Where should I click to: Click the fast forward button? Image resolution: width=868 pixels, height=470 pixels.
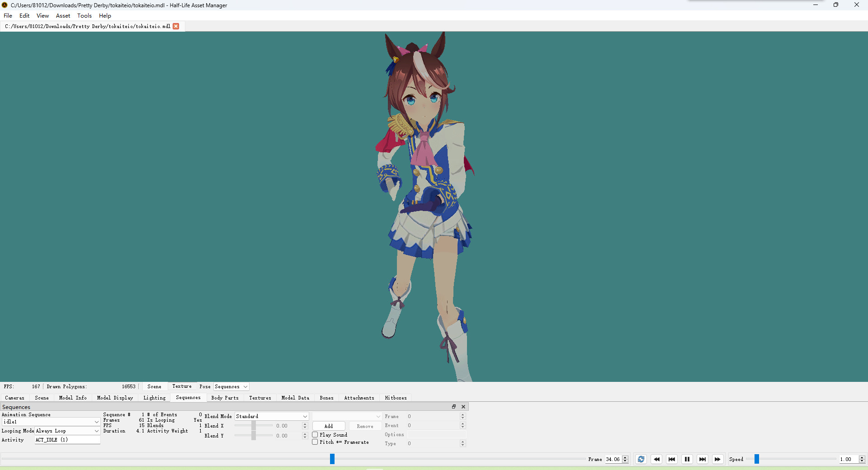tap(717, 459)
